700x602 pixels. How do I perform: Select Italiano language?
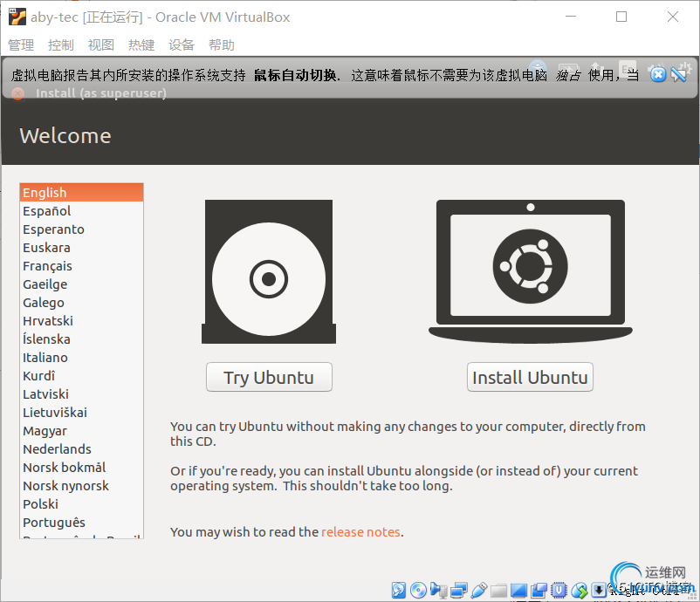click(81, 358)
